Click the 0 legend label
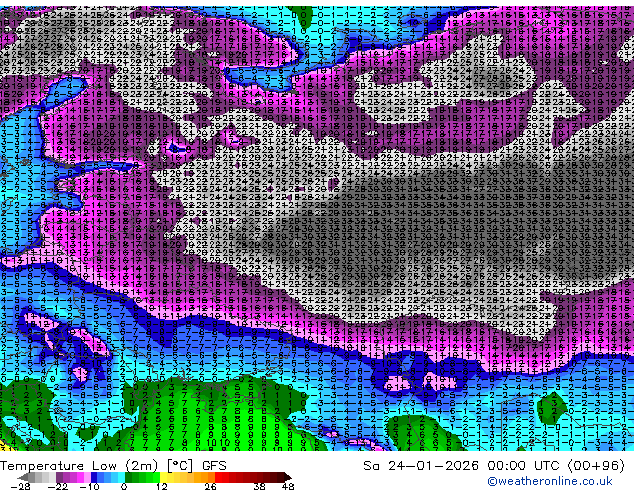The height and width of the screenshot is (490, 634). pos(124,486)
